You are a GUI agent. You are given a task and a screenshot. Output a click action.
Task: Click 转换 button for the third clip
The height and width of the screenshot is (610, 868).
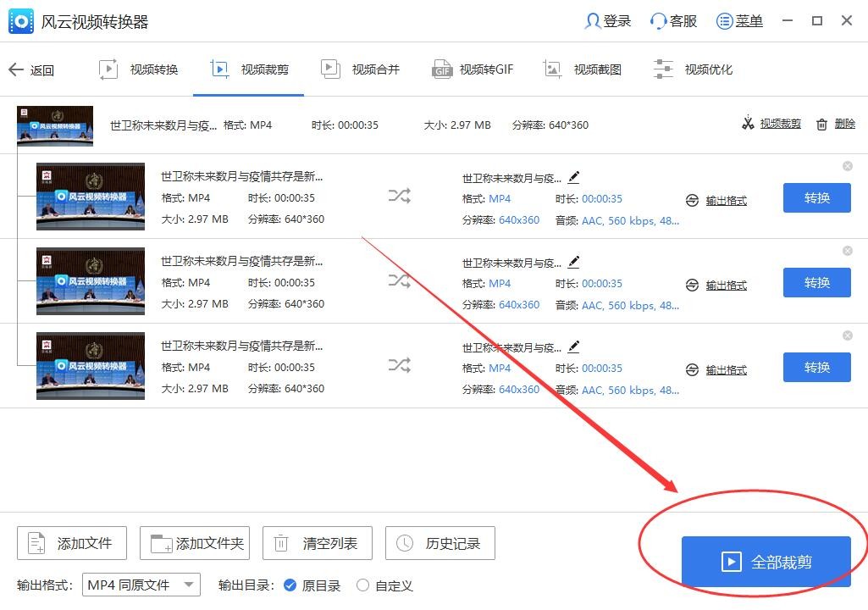tap(816, 368)
